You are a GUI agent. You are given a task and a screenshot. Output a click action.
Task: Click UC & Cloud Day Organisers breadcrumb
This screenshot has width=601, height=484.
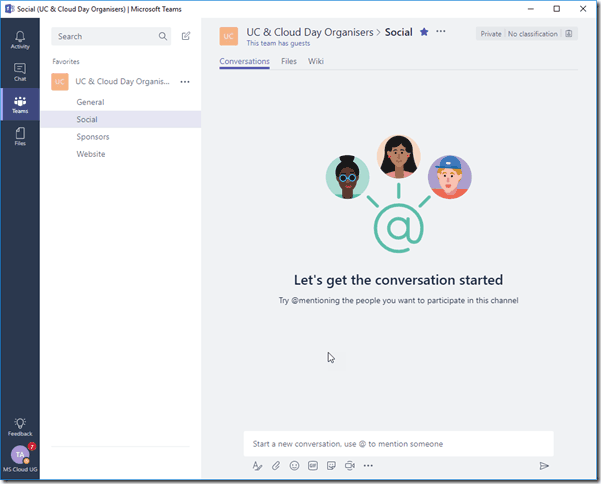pyautogui.click(x=310, y=32)
